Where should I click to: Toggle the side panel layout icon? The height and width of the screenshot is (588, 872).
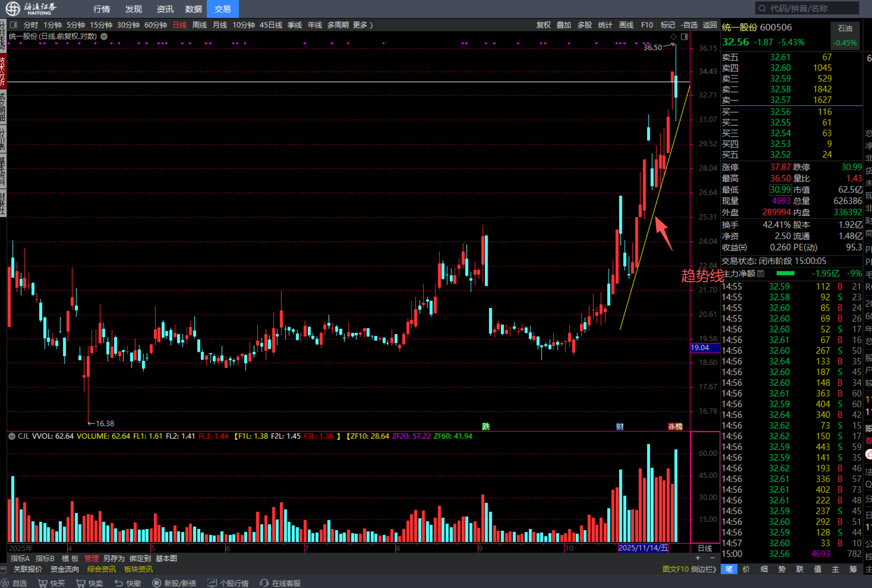[684, 37]
